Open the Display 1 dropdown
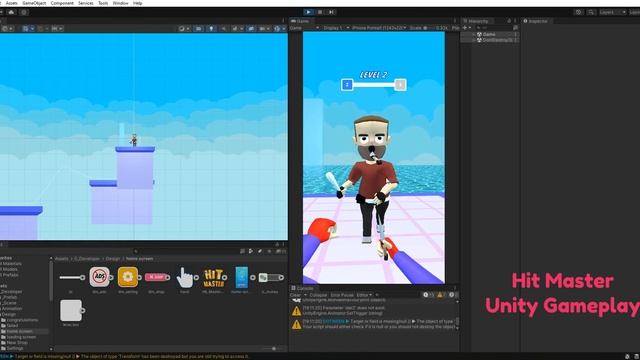Screen dimensions: 640x360 tap(336, 28)
